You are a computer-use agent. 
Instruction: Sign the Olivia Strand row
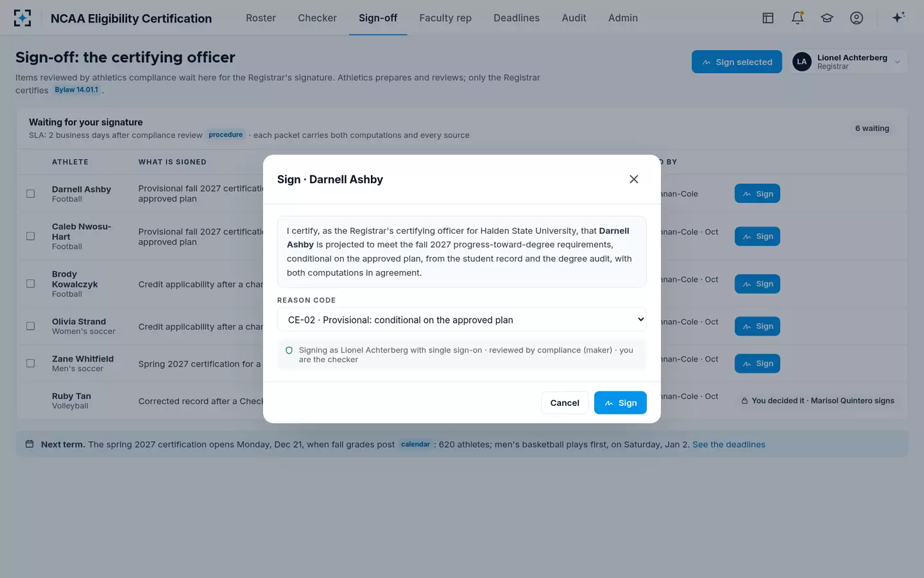[757, 326]
